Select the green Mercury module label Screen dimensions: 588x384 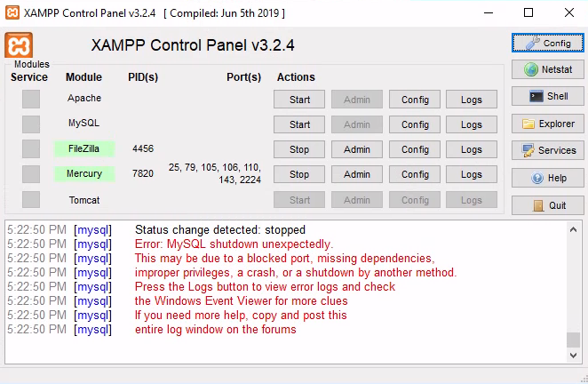[84, 173]
